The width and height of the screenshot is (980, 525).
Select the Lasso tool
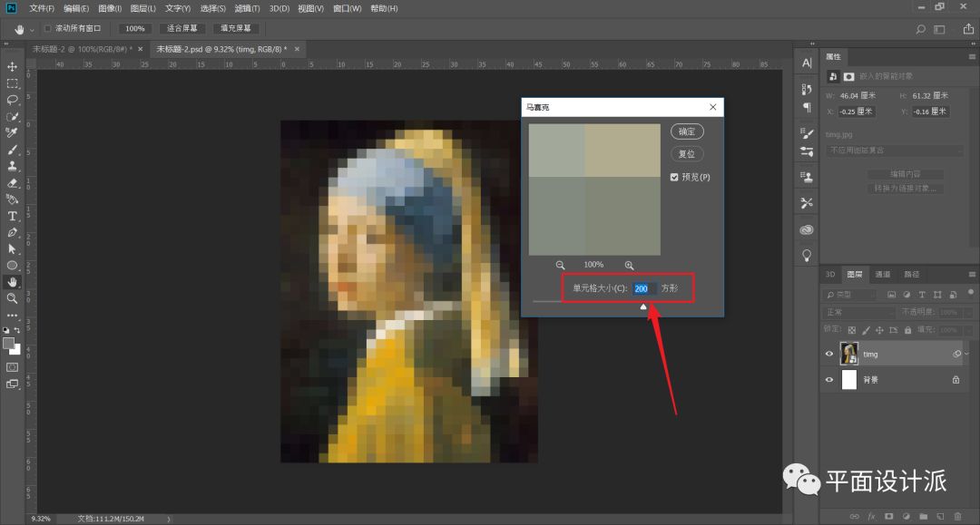13,100
